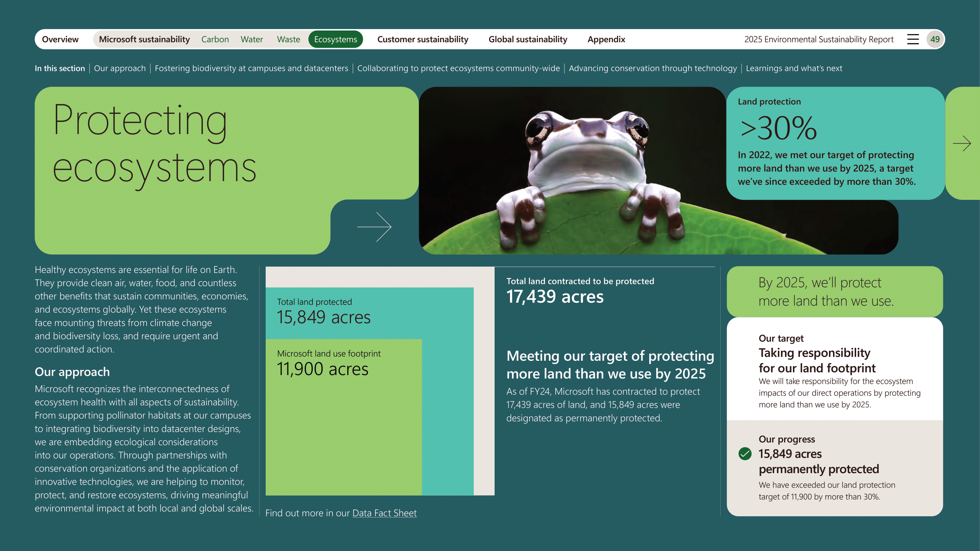Select the checkmark icon beside 15,849 acres
980x551 pixels.
tap(745, 453)
